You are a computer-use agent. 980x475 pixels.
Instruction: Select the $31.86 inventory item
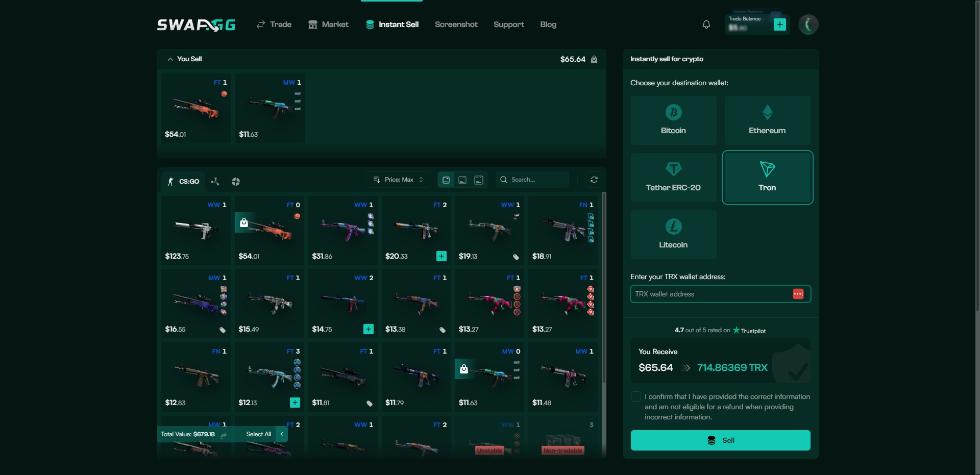pos(343,231)
